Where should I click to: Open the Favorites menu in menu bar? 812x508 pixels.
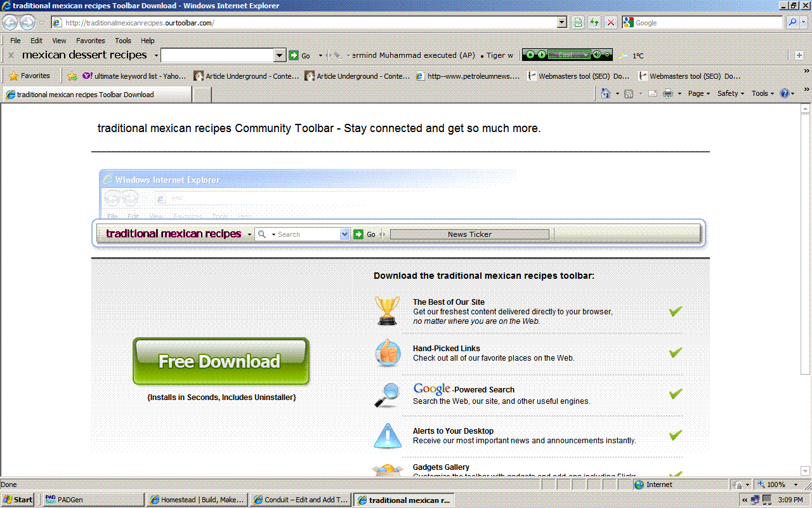coord(91,41)
